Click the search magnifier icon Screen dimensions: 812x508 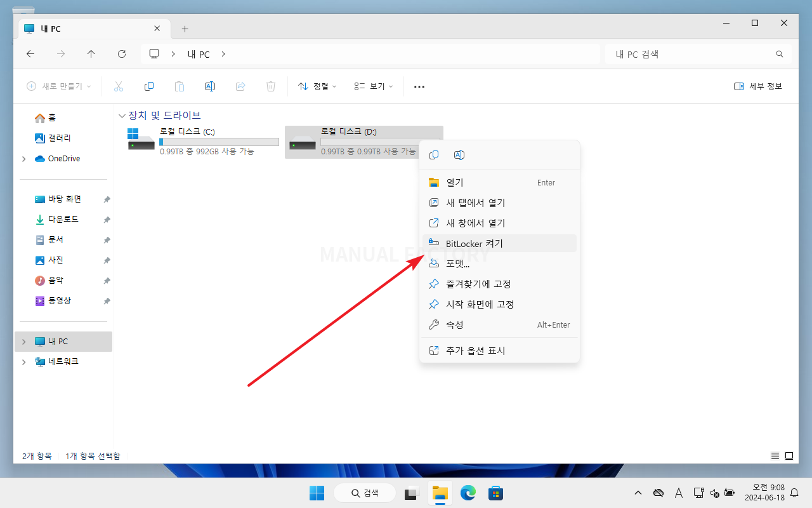[780, 54]
